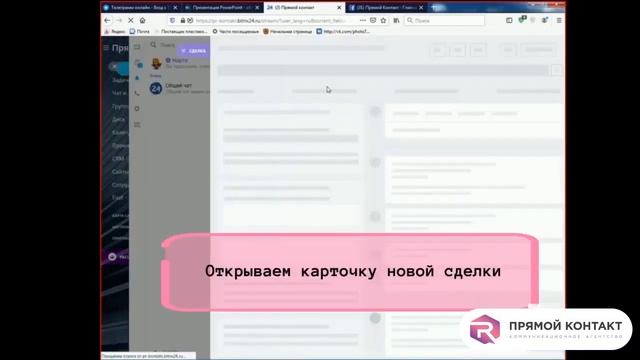Image resolution: width=640 pixels, height=360 pixels.
Task: Bookmark this page with the star icon
Action: [x=383, y=20]
